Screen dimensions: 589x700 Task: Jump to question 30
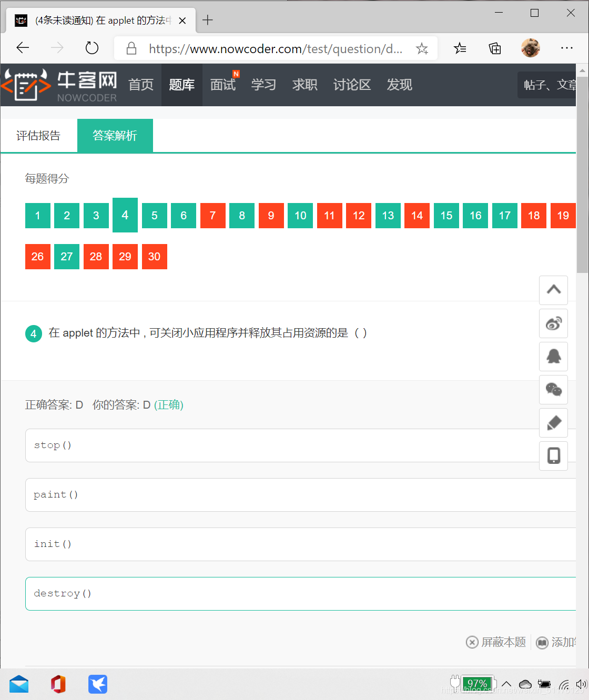click(x=155, y=257)
